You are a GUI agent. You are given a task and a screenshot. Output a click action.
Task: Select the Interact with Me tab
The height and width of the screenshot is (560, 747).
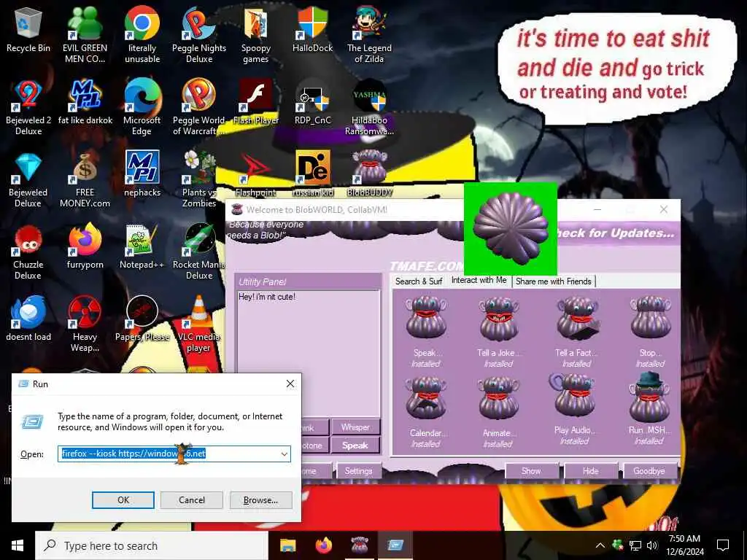[x=479, y=281]
